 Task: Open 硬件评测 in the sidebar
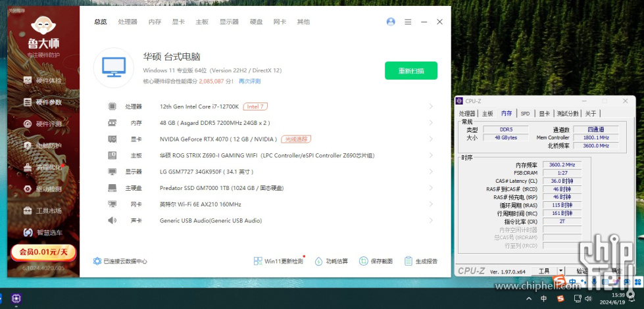point(43,124)
